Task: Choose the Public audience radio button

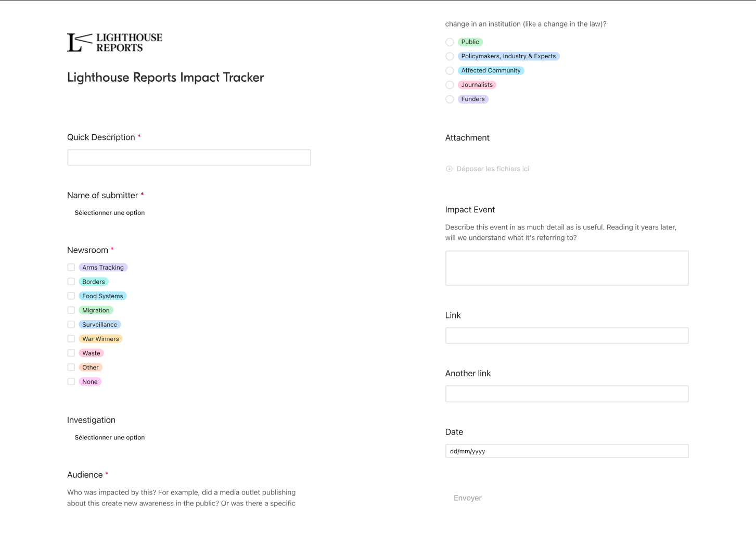Action: (450, 42)
